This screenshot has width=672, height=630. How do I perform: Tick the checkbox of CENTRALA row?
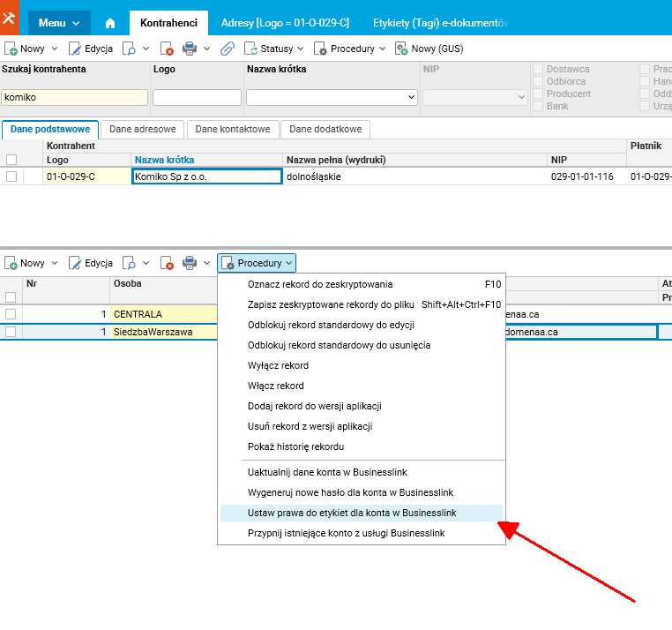coord(11,314)
